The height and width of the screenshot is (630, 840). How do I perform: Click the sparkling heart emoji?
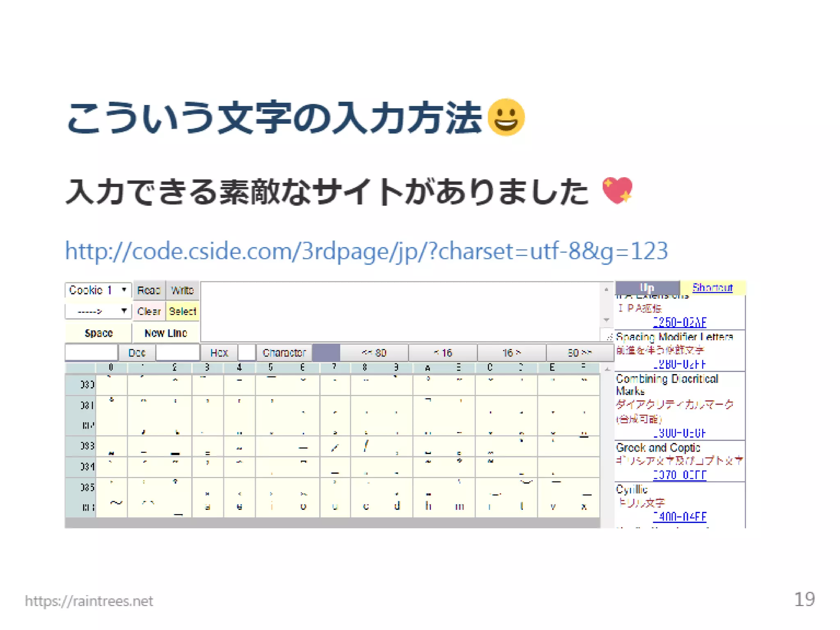pyautogui.click(x=617, y=190)
